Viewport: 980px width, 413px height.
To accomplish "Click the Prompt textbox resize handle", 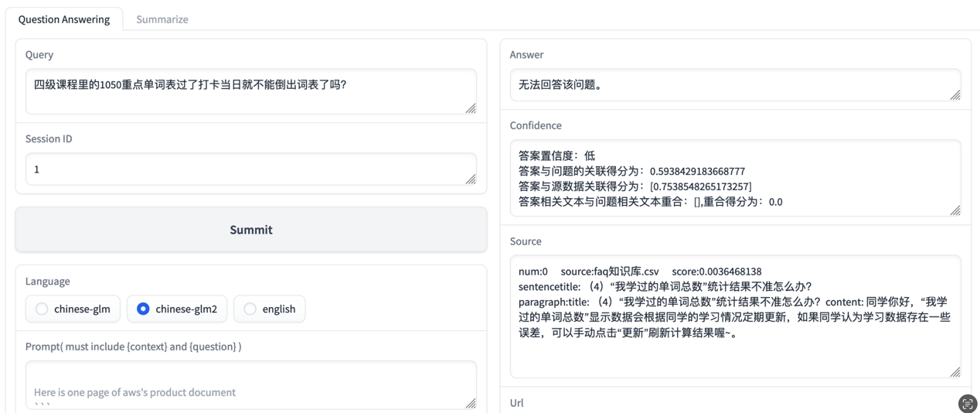I will [x=471, y=403].
